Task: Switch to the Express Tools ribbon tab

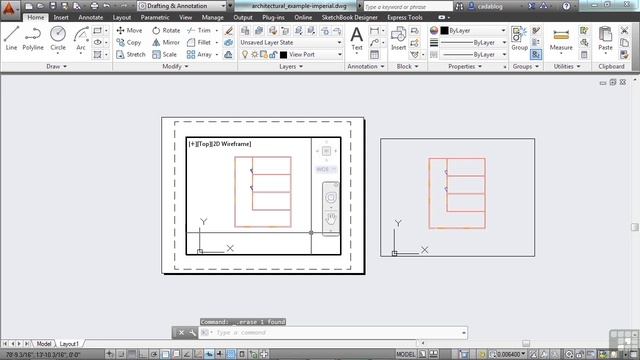Action: coord(405,17)
